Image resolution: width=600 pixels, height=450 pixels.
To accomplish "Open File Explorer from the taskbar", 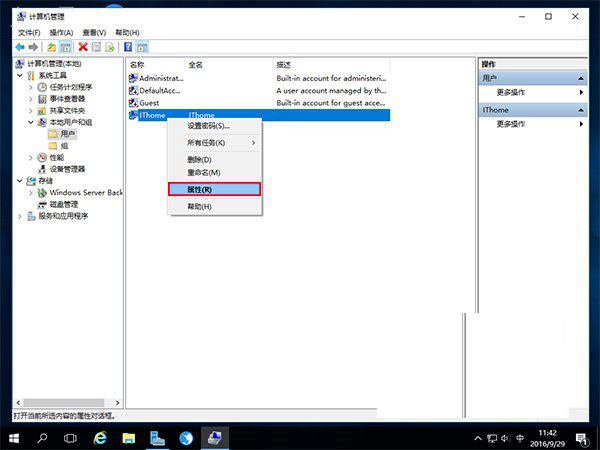I will tap(129, 438).
